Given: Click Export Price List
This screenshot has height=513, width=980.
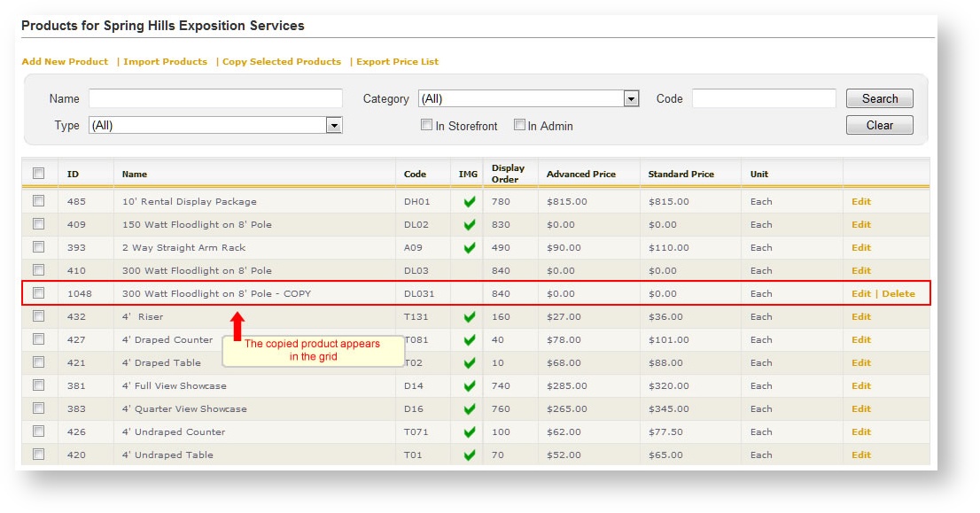Looking at the screenshot, I should [x=397, y=61].
